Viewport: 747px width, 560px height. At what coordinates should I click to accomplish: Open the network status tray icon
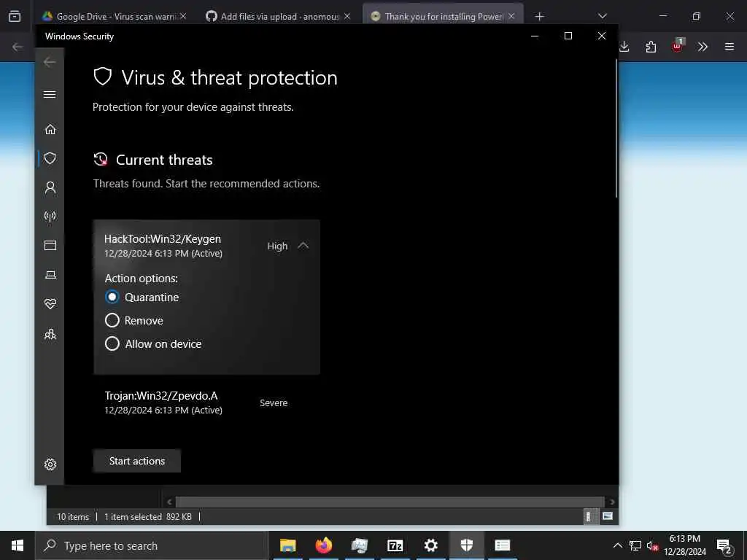(635, 545)
